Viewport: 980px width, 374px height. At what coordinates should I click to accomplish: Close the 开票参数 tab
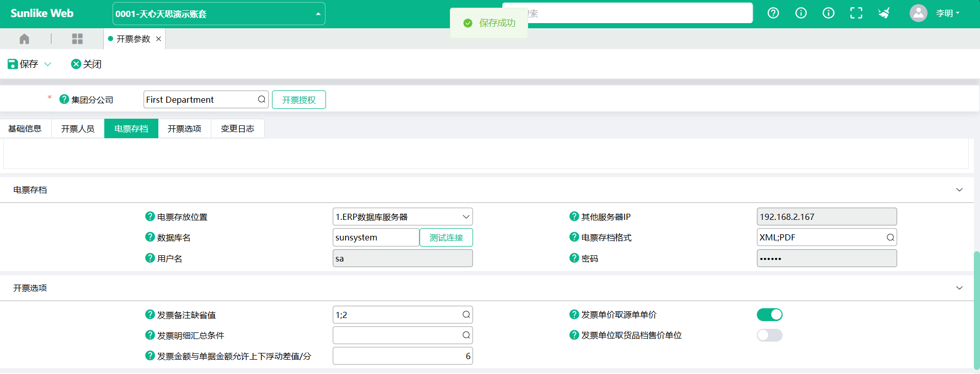pos(158,39)
